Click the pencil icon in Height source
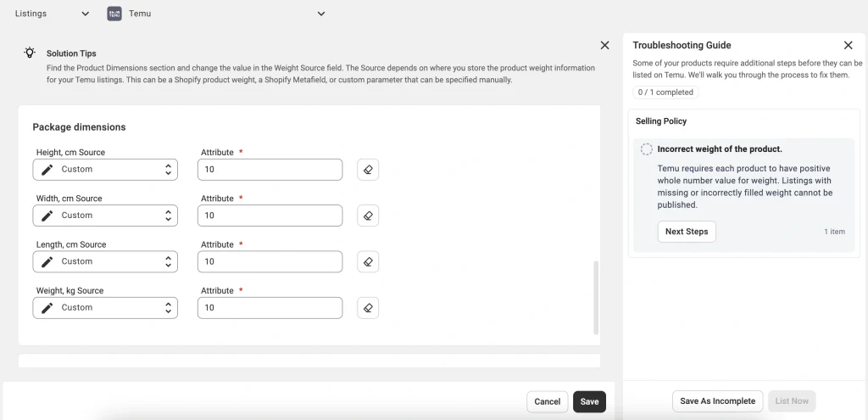The width and height of the screenshot is (868, 420). pyautogui.click(x=47, y=170)
